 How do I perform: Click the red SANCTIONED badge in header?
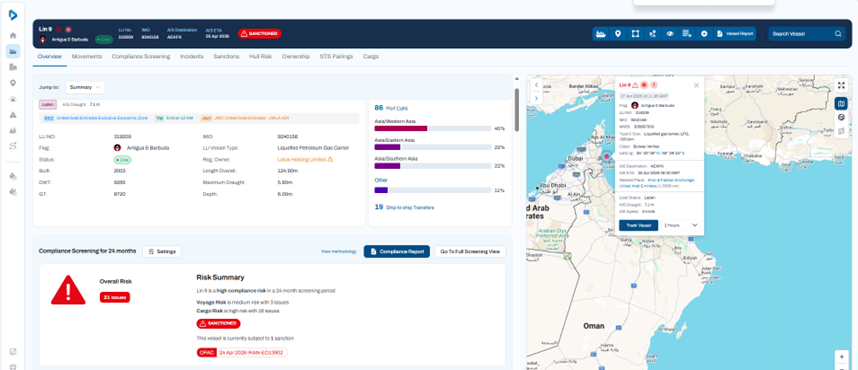(260, 34)
